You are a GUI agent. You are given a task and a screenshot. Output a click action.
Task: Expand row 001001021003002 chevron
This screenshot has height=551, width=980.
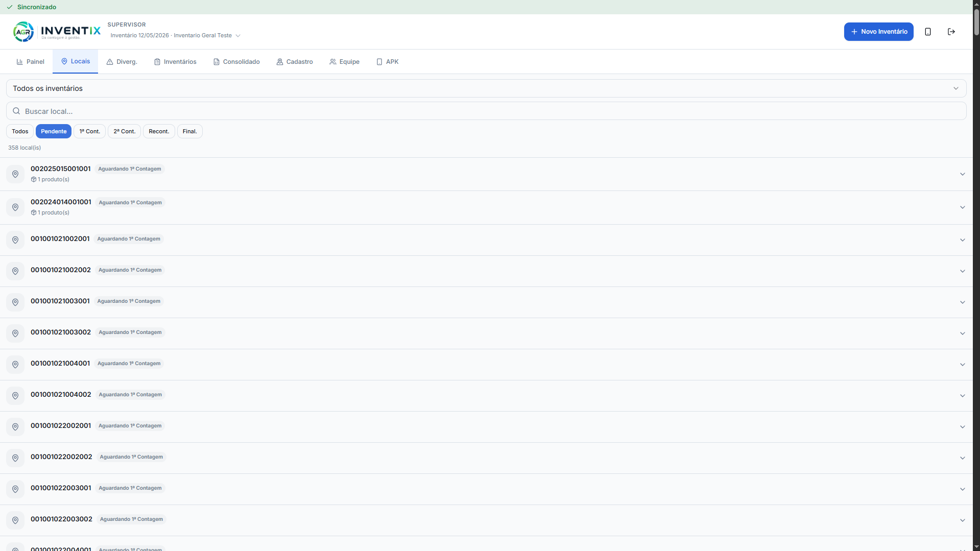(x=962, y=333)
